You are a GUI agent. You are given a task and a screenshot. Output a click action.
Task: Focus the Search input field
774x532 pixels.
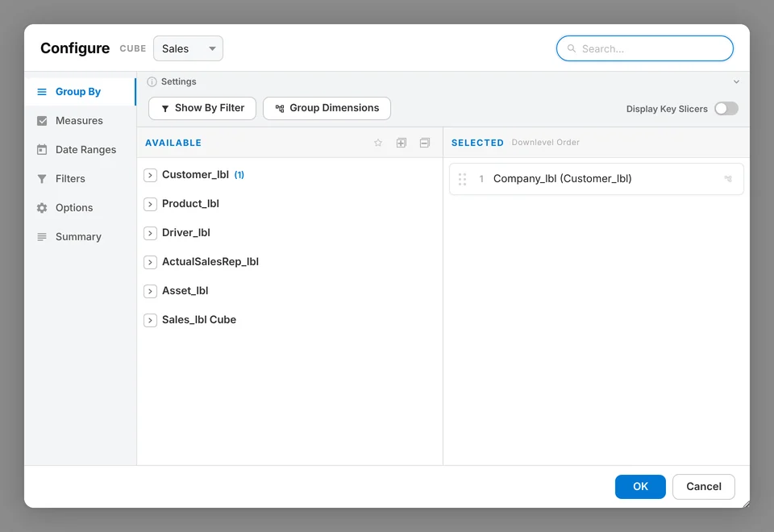pyautogui.click(x=645, y=48)
